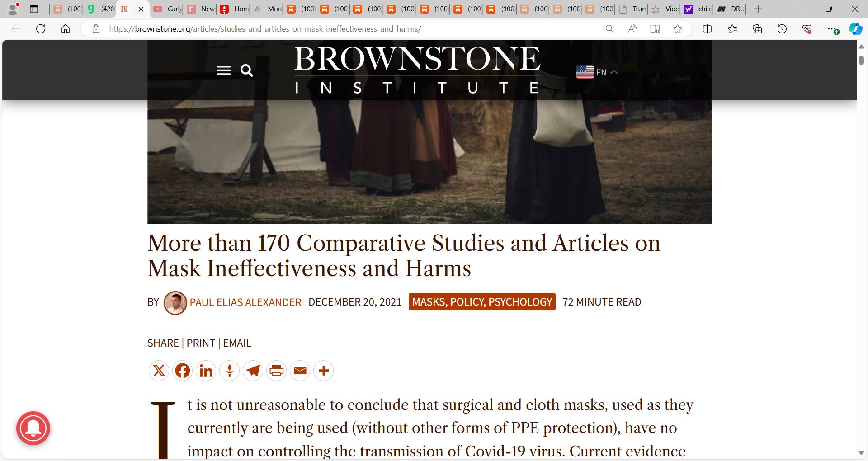This screenshot has width=868, height=461.
Task: Open tab actions menu
Action: coord(34,9)
